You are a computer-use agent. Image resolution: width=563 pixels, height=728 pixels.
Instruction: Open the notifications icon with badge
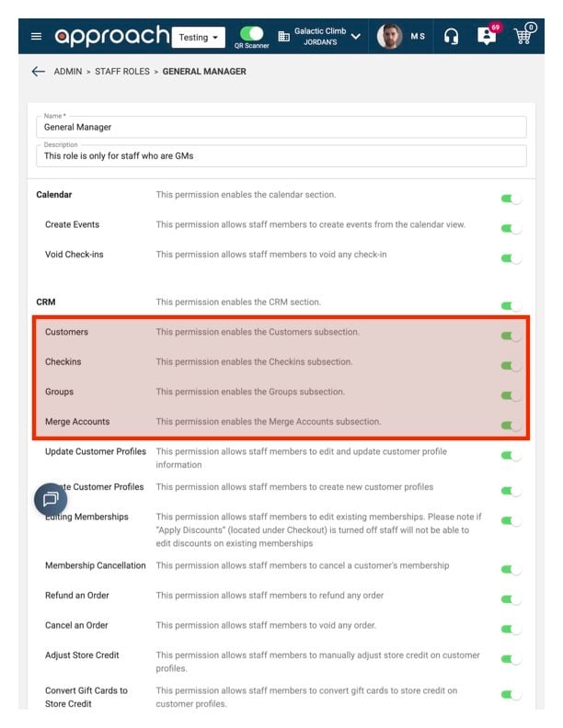tap(488, 35)
